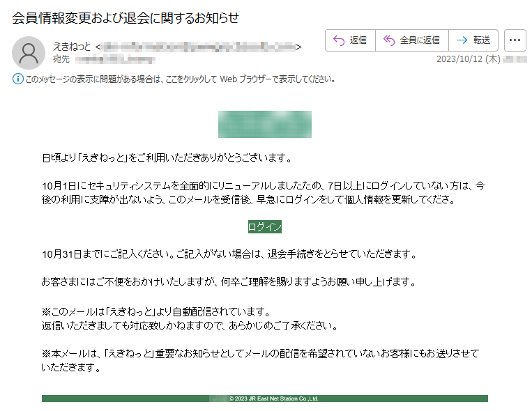
Task: Click the green ログイン link
Action: point(265,227)
